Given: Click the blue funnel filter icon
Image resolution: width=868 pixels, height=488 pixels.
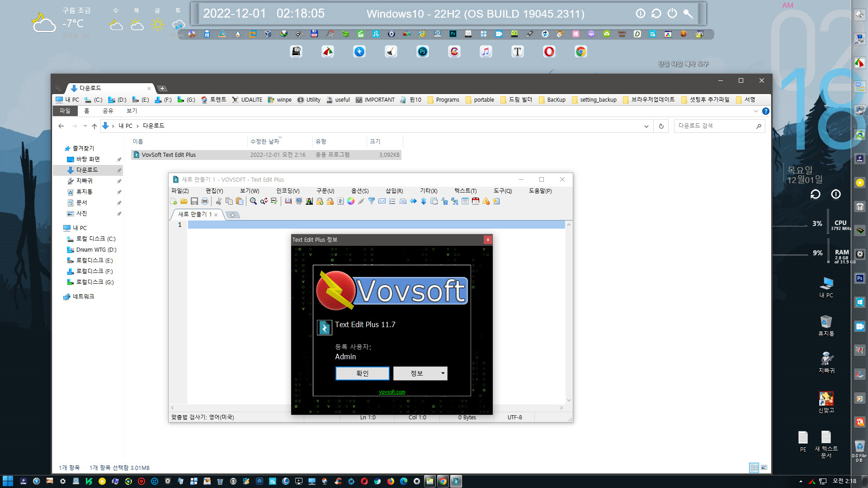Looking at the screenshot, I should pyautogui.click(x=372, y=202).
